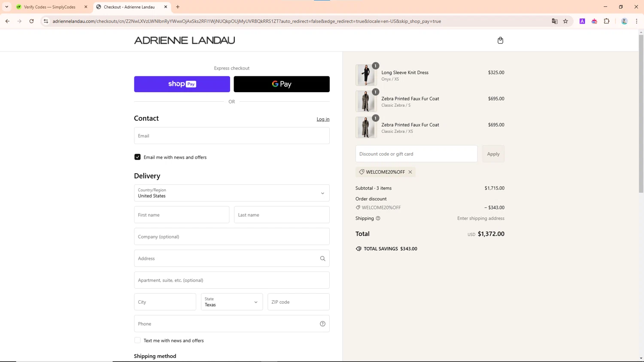This screenshot has width=644, height=362.
Task: Focus the Apartment, suite, etc. field
Action: tap(232, 280)
